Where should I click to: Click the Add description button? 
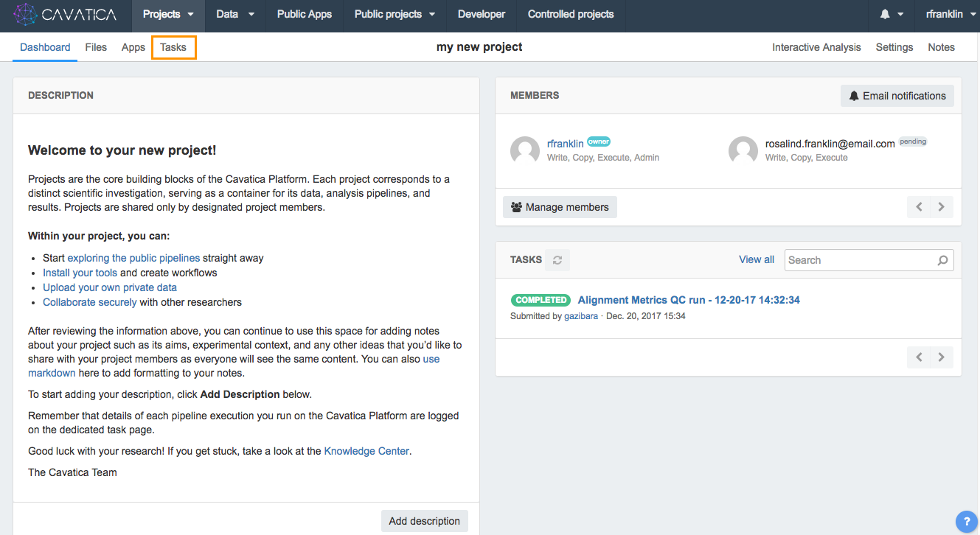tap(424, 521)
